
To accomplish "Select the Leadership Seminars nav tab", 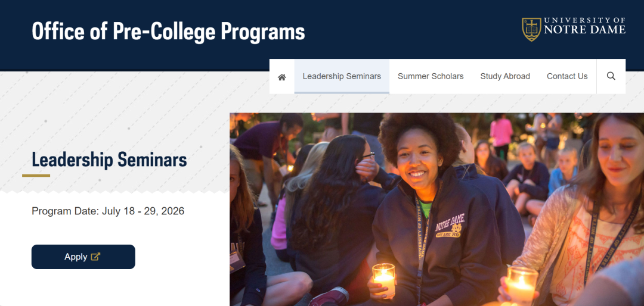I will tap(342, 76).
